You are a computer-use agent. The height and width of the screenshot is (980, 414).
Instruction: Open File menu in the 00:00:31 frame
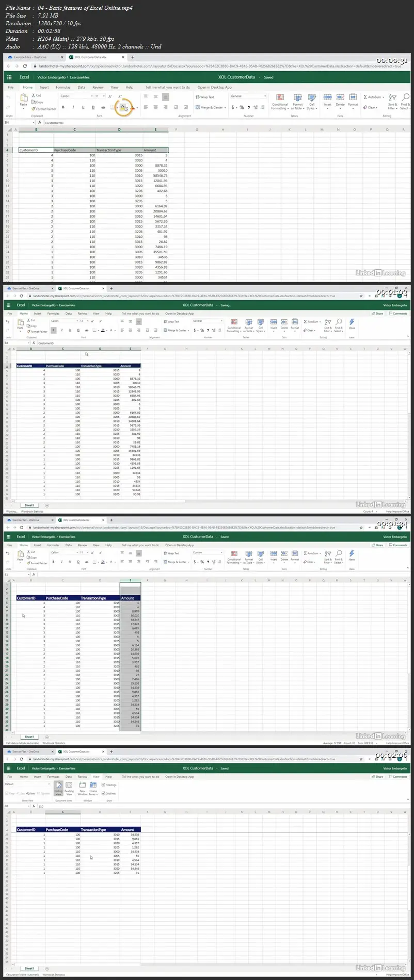[10, 87]
